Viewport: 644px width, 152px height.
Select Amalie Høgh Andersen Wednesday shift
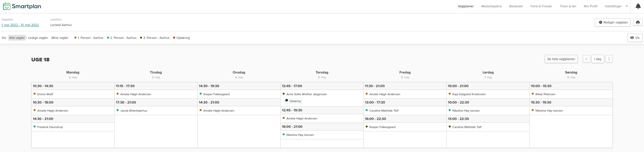coord(239,111)
